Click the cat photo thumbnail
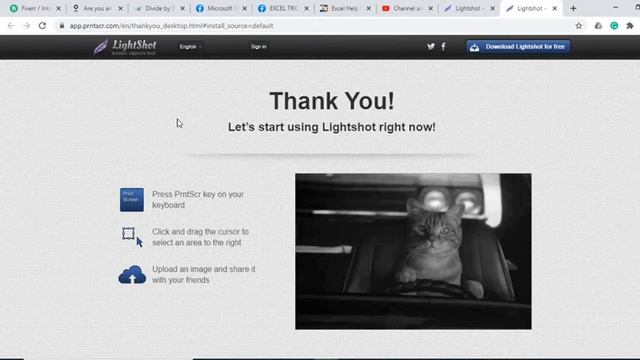The width and height of the screenshot is (640, 360). coord(413,251)
